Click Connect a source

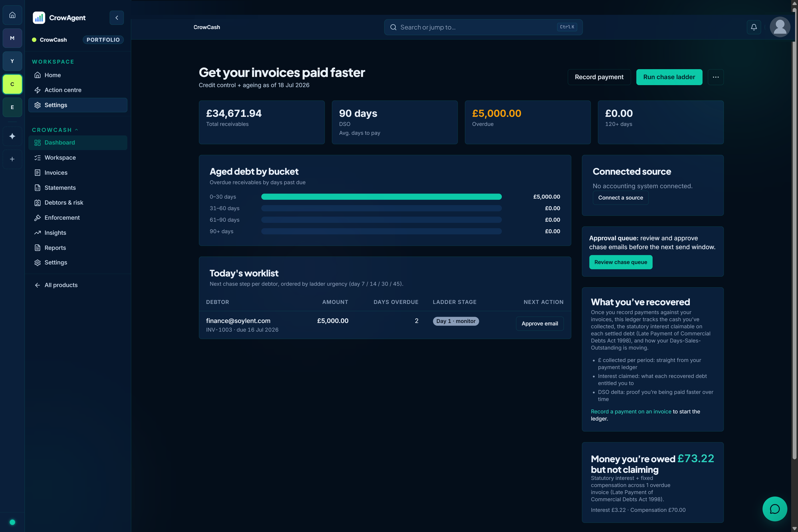(620, 198)
